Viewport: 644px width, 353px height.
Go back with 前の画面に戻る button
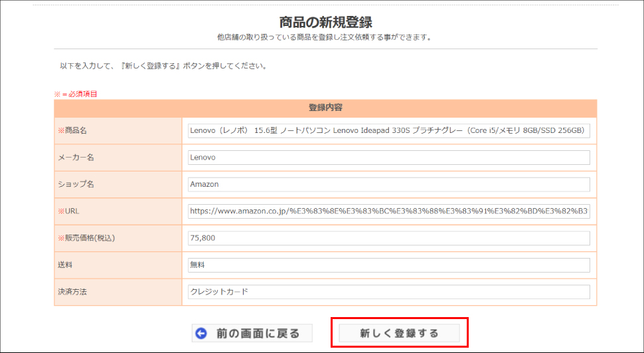tap(252, 333)
